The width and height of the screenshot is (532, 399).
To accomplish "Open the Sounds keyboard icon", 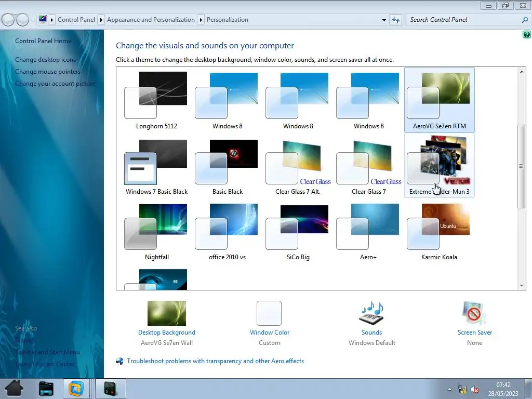I will click(x=371, y=312).
